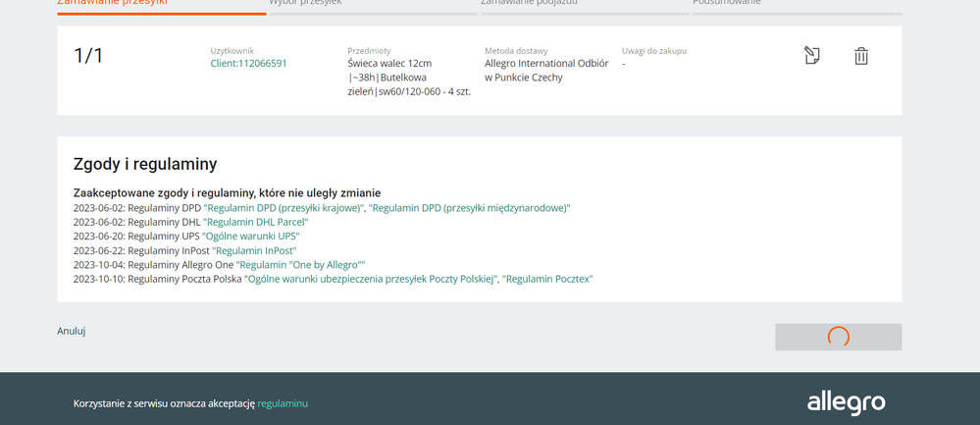Delete shipment 1/1 with trash icon
980x425 pixels.
tap(861, 56)
